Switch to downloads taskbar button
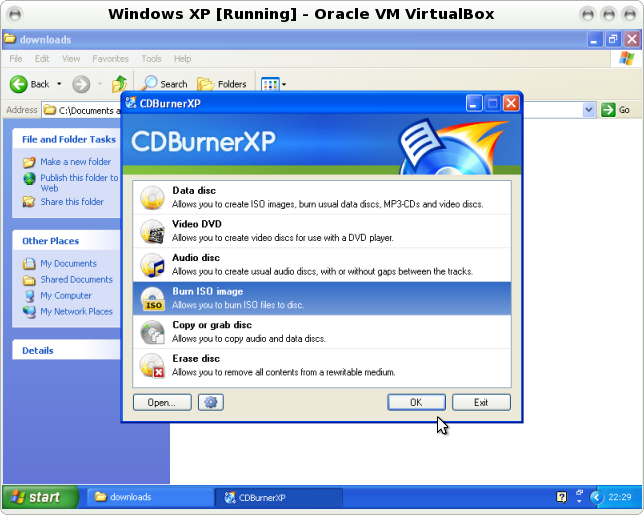The width and height of the screenshot is (644, 515). point(150,497)
